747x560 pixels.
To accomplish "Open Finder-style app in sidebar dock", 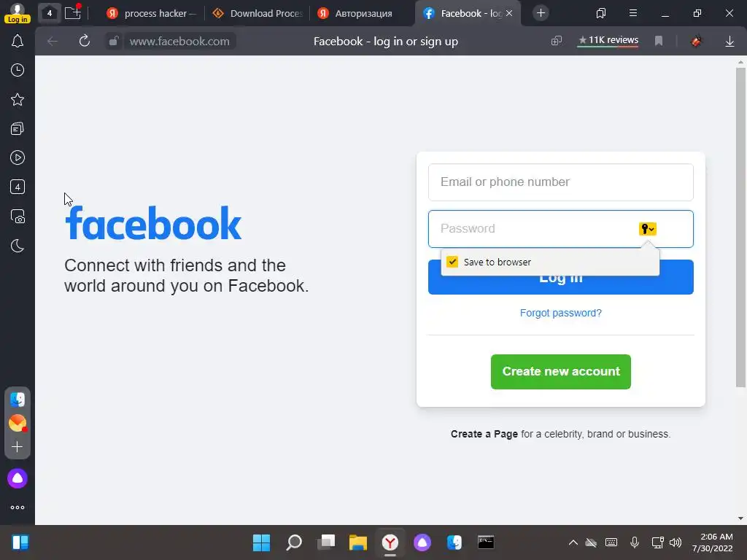I will click(x=18, y=399).
